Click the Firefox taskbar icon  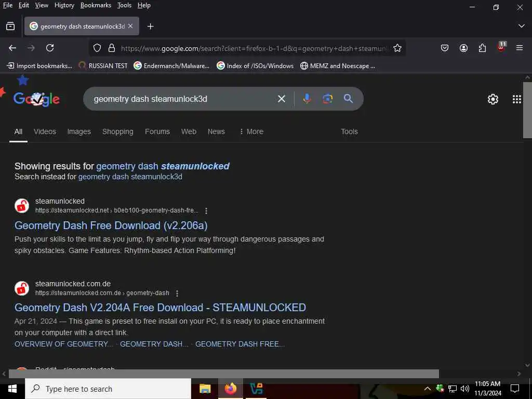coord(230,389)
